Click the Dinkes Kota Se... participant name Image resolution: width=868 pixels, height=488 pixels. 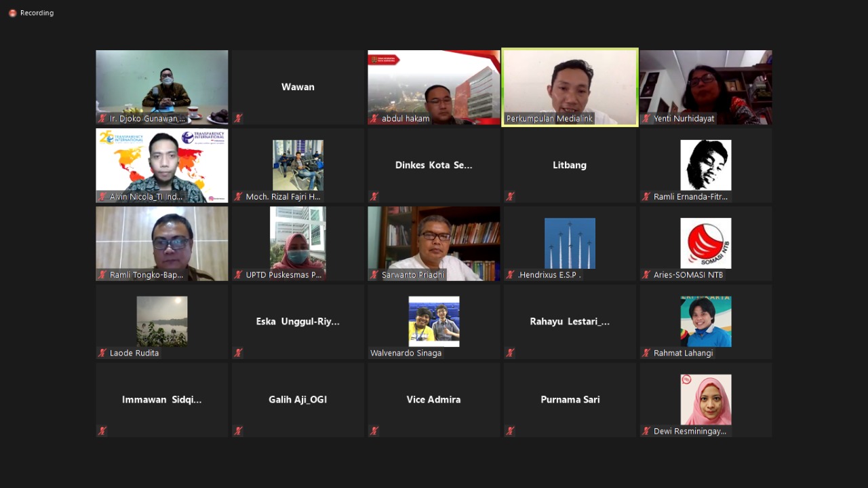433,165
